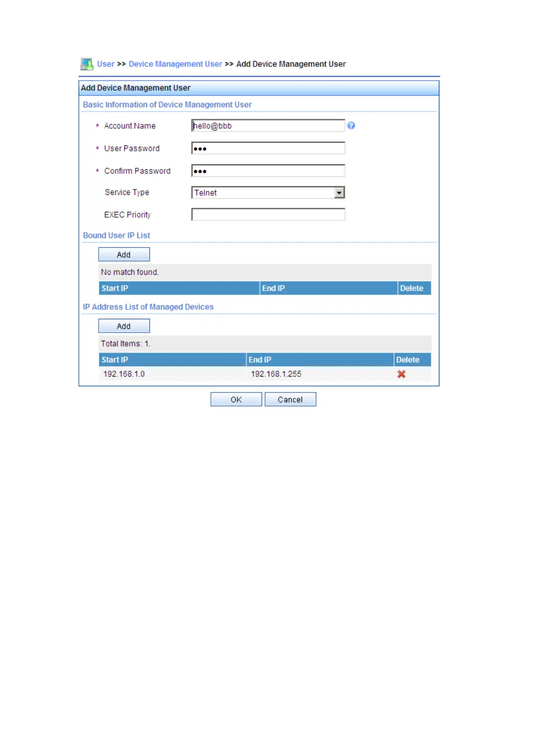Click the EXEC Priority input box
Viewport: 534px width, 756px height.
coord(268,215)
